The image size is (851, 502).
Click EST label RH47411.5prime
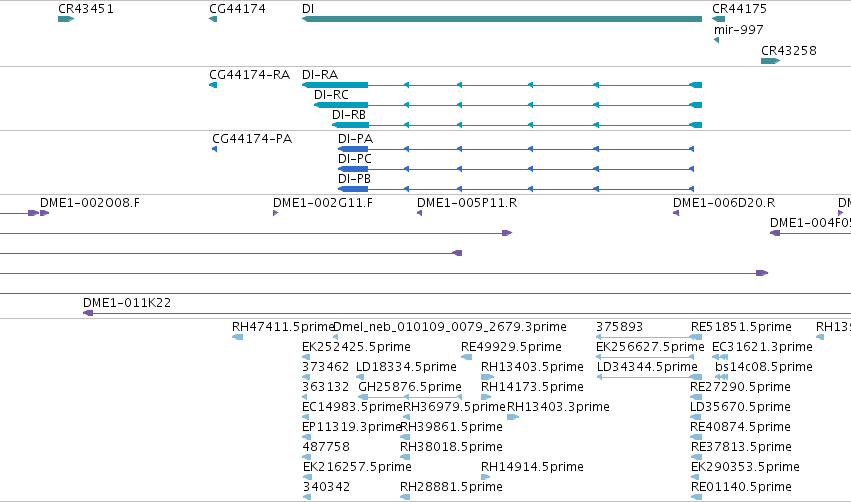pos(283,327)
